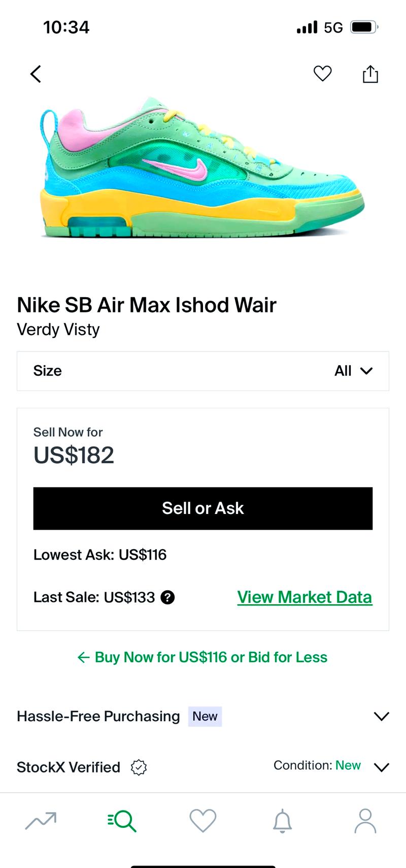Screen dimensions: 406x868
Task: Open the Size All dropdown
Action: click(203, 371)
